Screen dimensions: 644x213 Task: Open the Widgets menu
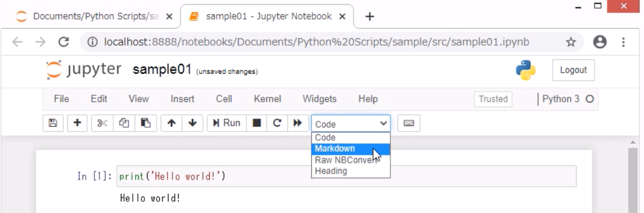pos(320,99)
